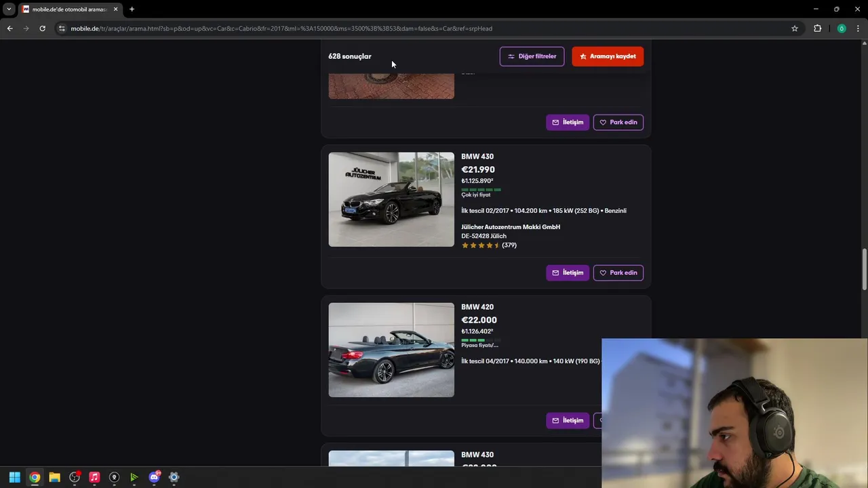This screenshot has height=488, width=868.
Task: Open Discord from the taskbar
Action: tap(154, 477)
